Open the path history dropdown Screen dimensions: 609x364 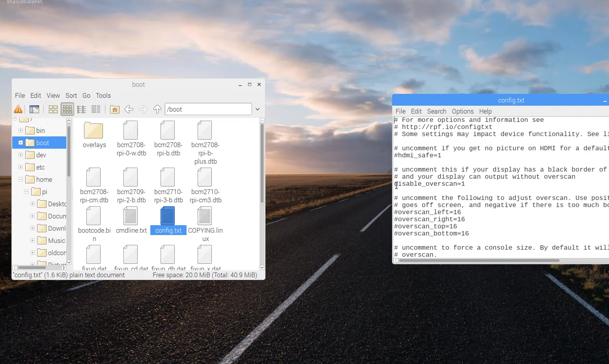click(258, 109)
